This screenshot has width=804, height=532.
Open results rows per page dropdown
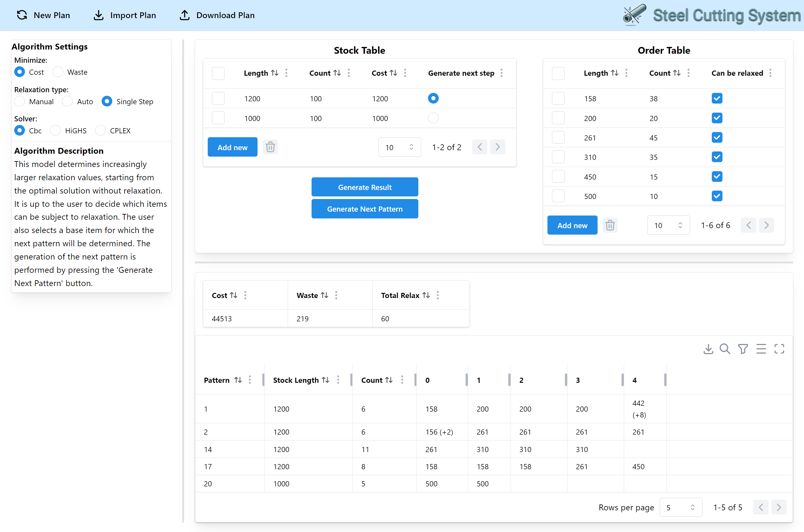680,507
